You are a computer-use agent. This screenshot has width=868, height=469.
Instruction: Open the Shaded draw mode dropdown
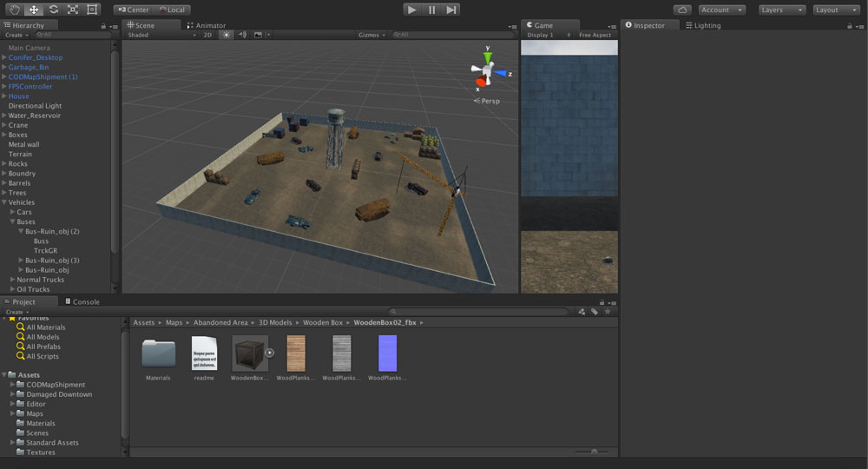[161, 35]
